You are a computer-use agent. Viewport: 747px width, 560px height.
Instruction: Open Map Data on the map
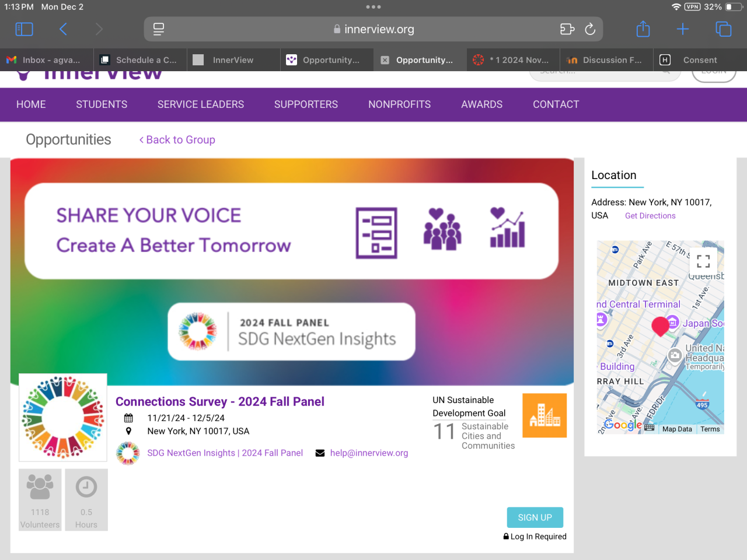pyautogui.click(x=677, y=429)
